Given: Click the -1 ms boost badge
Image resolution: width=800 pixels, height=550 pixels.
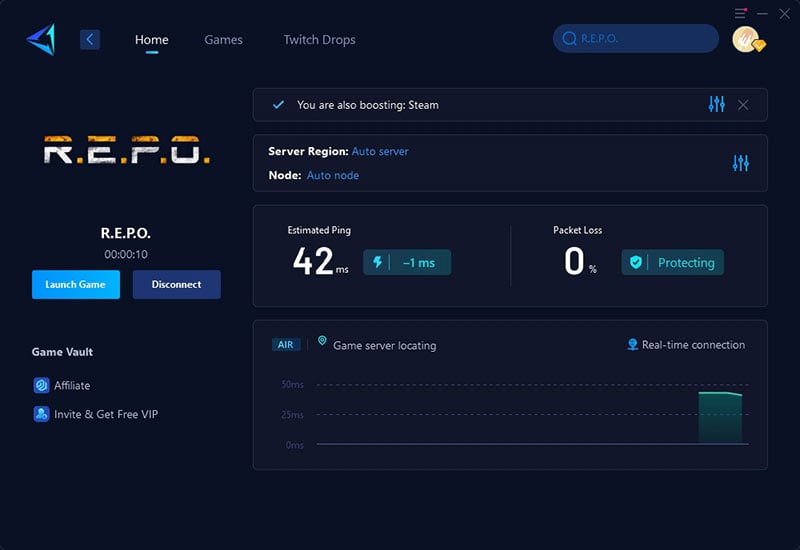Looking at the screenshot, I should (x=407, y=262).
